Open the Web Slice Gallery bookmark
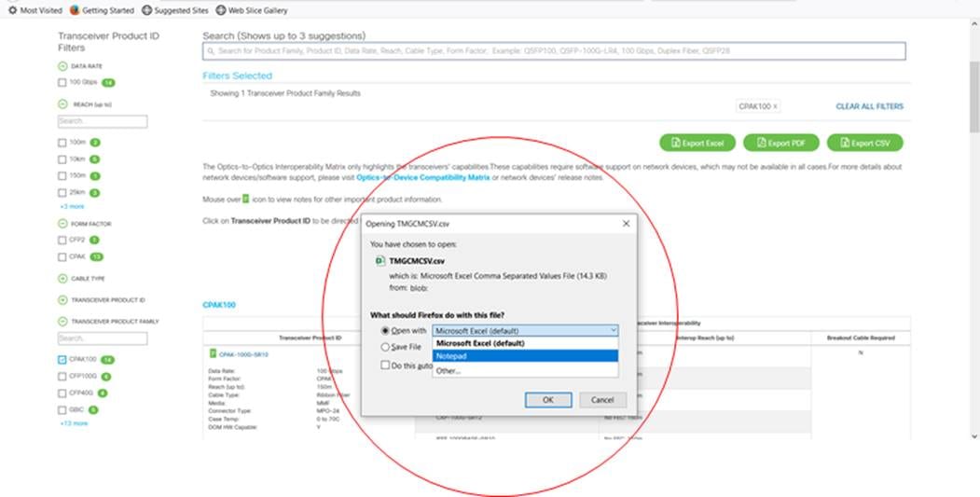Image resolution: width=980 pixels, height=497 pixels. 252,10
